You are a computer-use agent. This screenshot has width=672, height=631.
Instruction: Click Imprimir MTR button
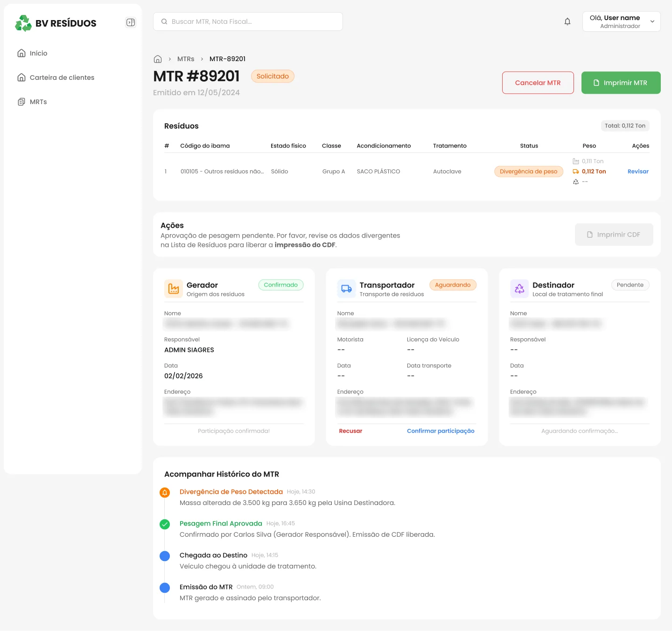[x=621, y=83]
